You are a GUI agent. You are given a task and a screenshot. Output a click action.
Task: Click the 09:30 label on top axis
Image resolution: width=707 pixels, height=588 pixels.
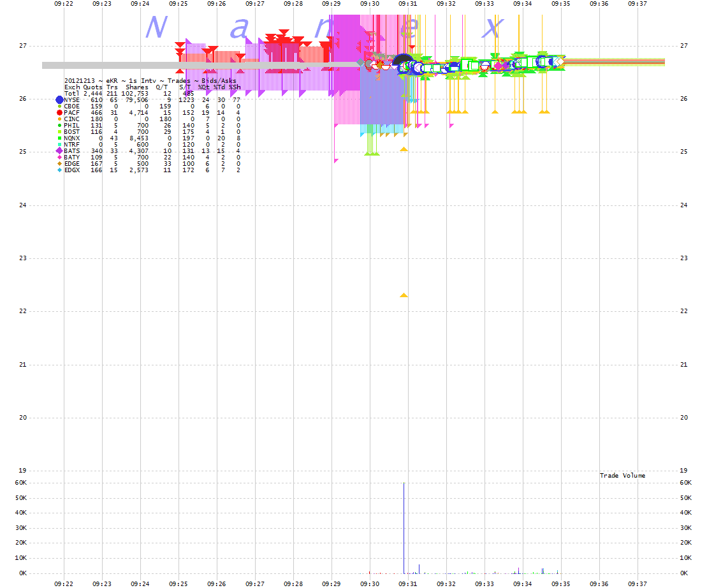[370, 3]
